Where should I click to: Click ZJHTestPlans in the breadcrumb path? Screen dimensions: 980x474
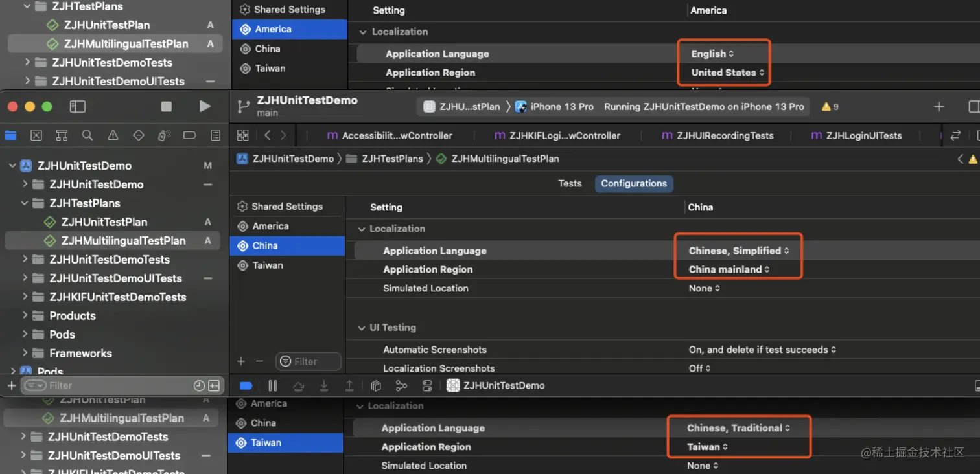click(384, 159)
